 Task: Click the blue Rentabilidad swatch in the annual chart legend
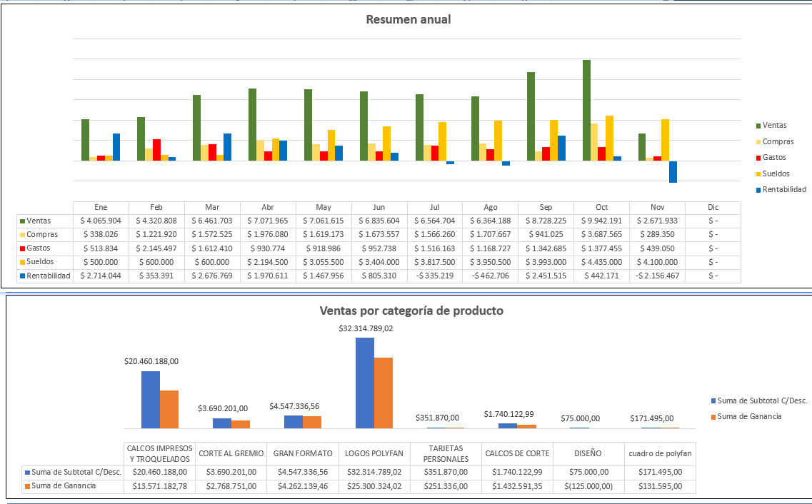click(758, 190)
